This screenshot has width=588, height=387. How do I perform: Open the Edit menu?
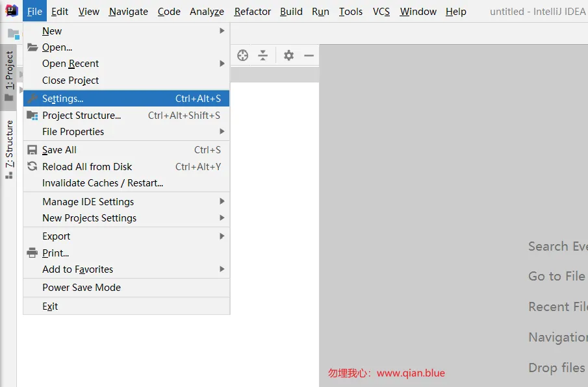point(60,12)
